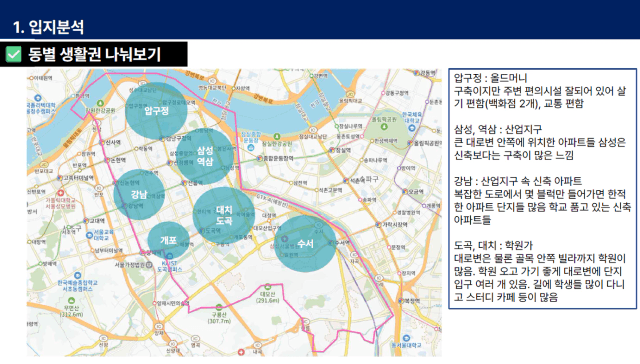Click the 1. 입지분석 slide title
Screen dimensions: 640x364
[x=48, y=27]
